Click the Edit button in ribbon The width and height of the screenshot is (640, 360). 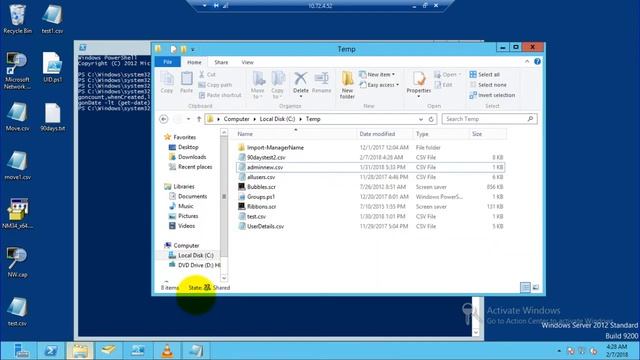point(444,85)
